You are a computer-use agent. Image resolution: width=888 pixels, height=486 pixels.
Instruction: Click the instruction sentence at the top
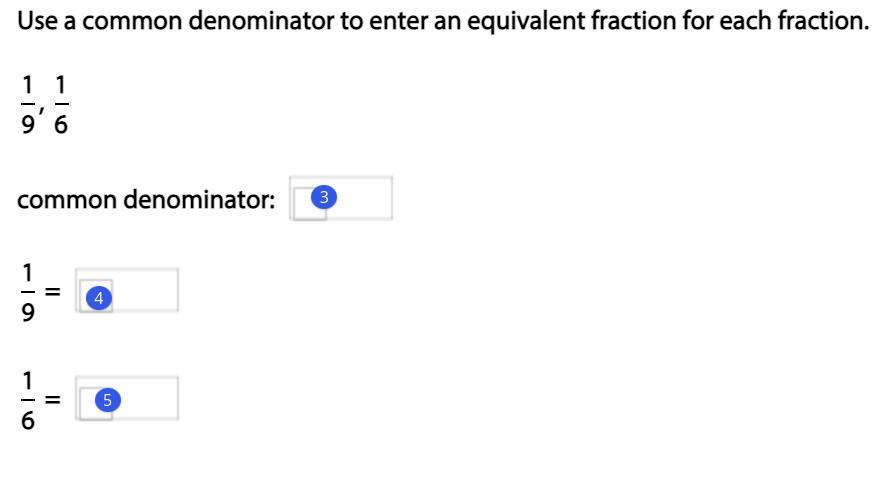coord(443,22)
